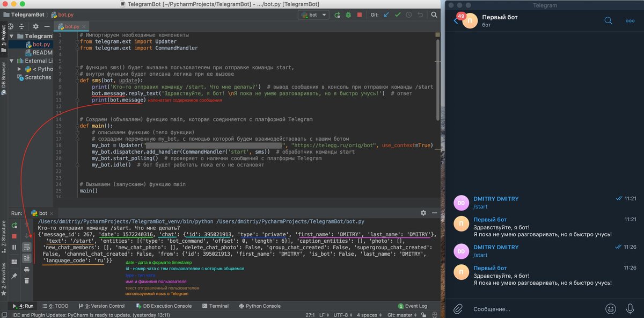Open Scratches and Consoles node

(x=35, y=77)
